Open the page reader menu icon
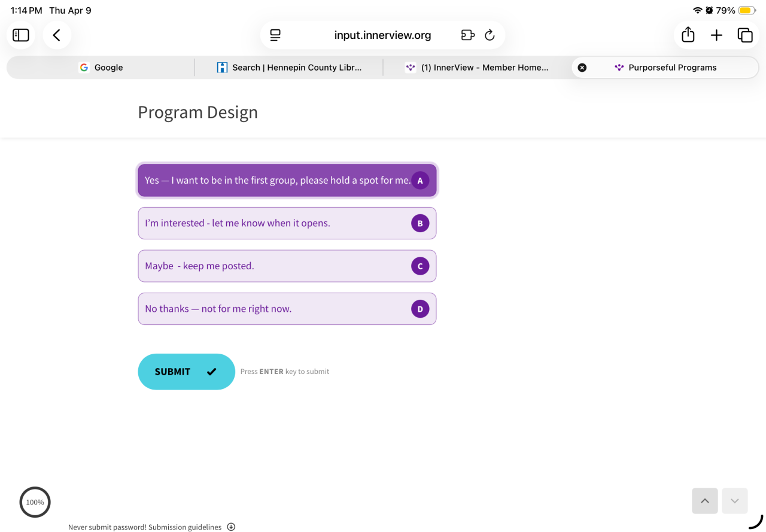The width and height of the screenshot is (766, 532). [275, 35]
